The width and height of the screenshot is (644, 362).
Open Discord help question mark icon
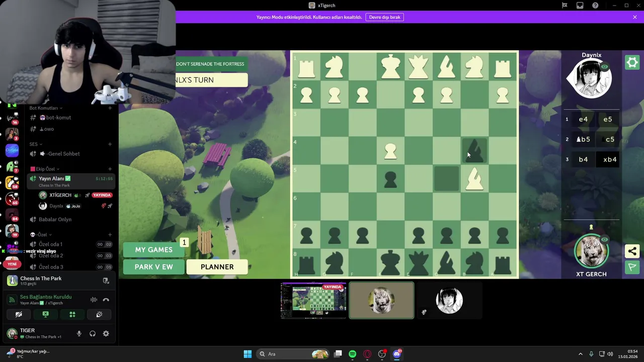tap(595, 5)
